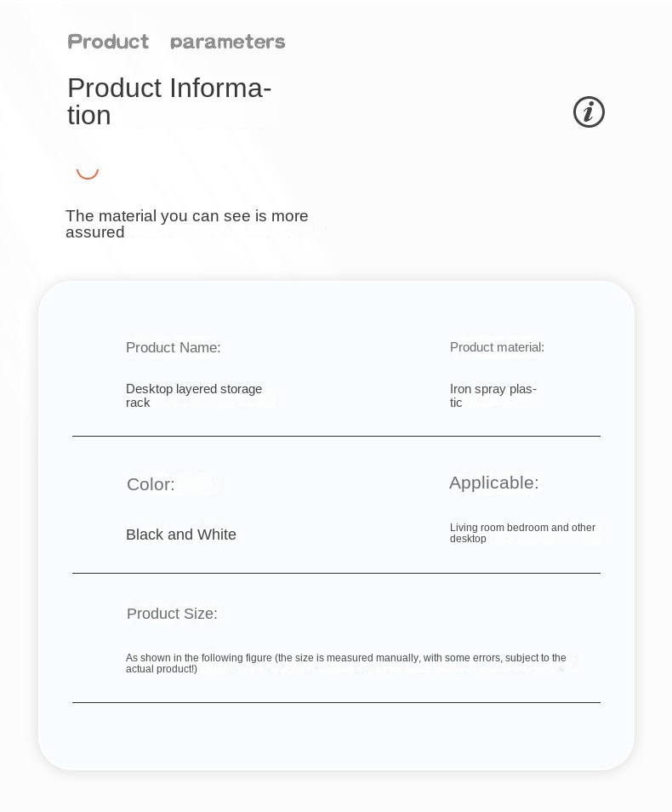
Task: Click the orange smile curve icon
Action: [88, 174]
